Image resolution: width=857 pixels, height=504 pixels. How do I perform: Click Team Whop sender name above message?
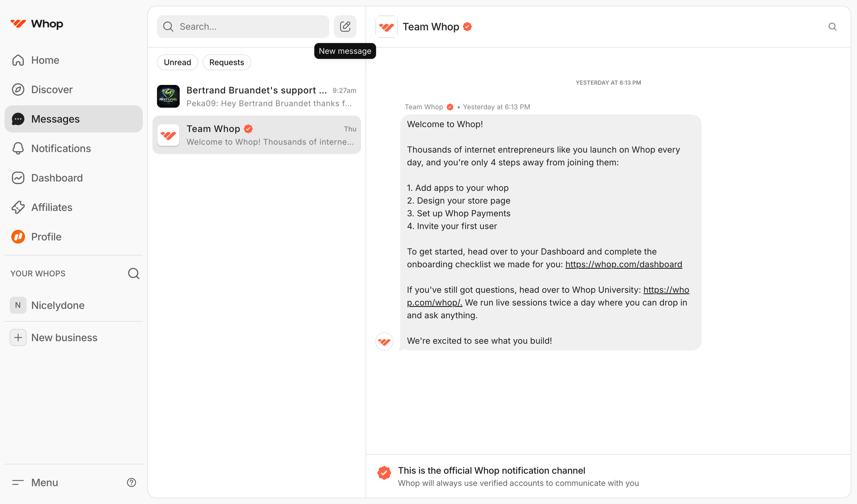[x=424, y=107]
